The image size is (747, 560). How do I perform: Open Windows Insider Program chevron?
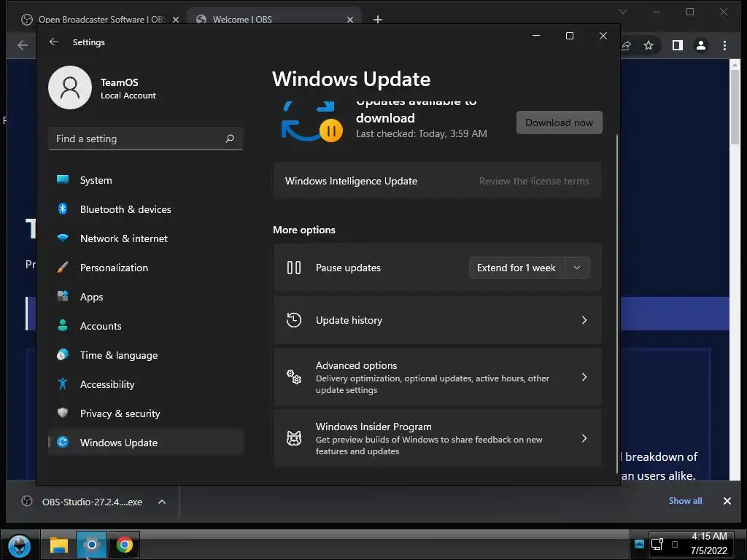(x=584, y=438)
